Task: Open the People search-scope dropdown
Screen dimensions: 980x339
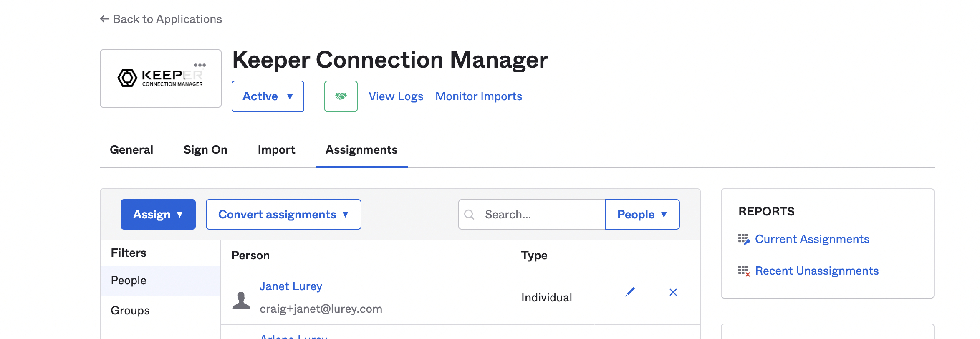Action: click(x=642, y=215)
